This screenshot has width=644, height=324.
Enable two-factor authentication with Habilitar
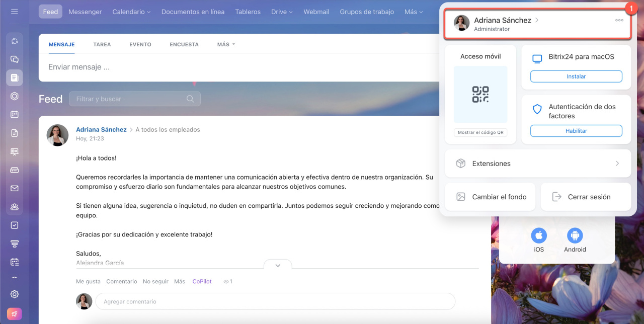pos(576,131)
